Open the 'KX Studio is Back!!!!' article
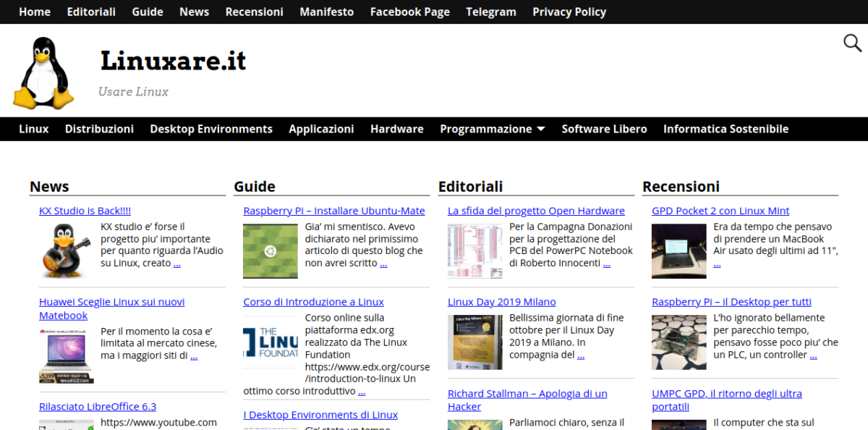The image size is (868, 430). pos(85,211)
